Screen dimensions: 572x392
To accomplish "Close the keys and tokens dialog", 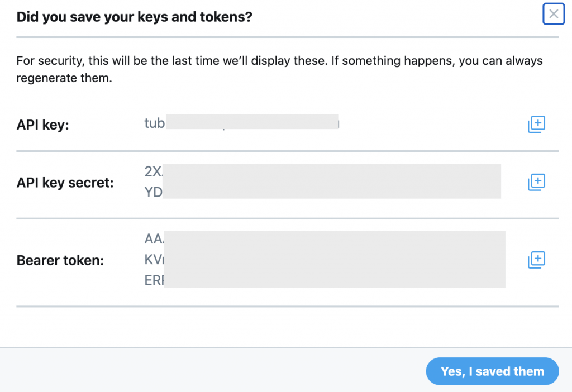I will (554, 14).
